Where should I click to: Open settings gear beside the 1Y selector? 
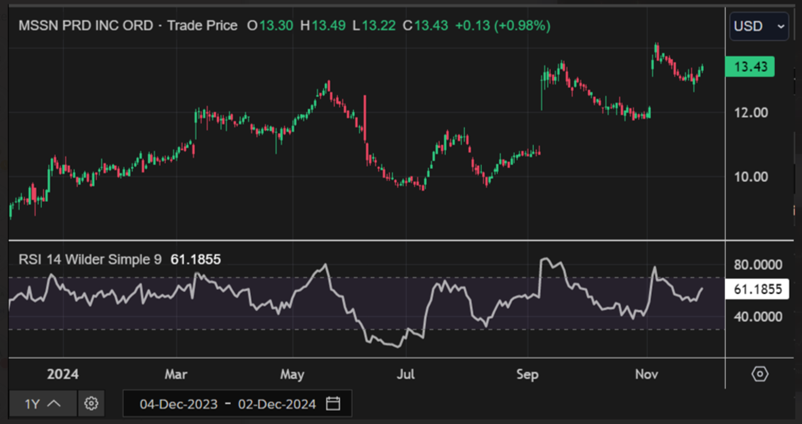91,403
